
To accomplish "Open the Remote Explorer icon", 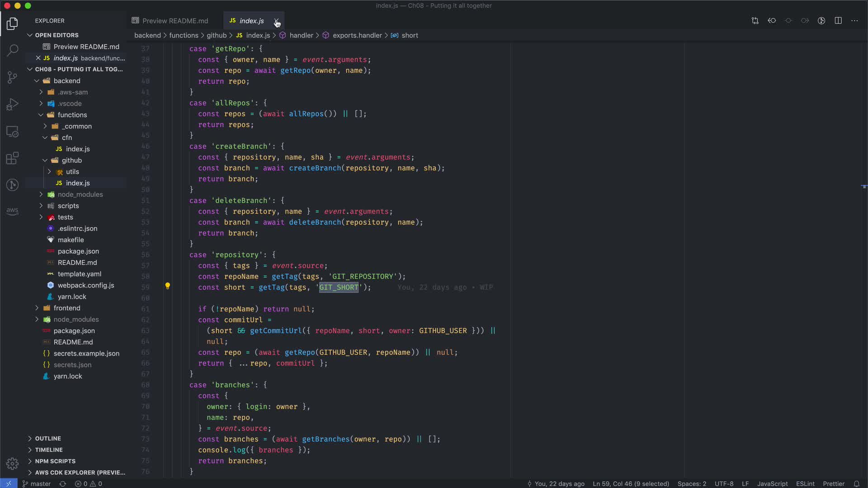I will pos(13,131).
